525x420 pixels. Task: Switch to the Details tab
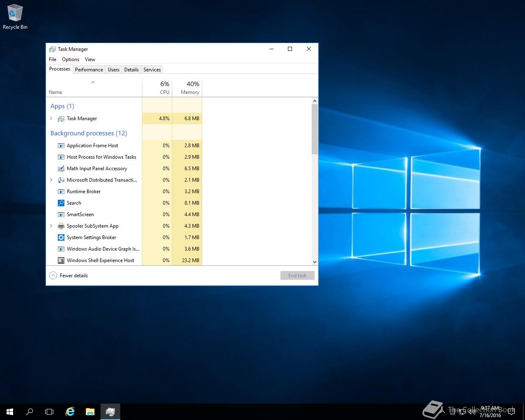click(x=131, y=70)
